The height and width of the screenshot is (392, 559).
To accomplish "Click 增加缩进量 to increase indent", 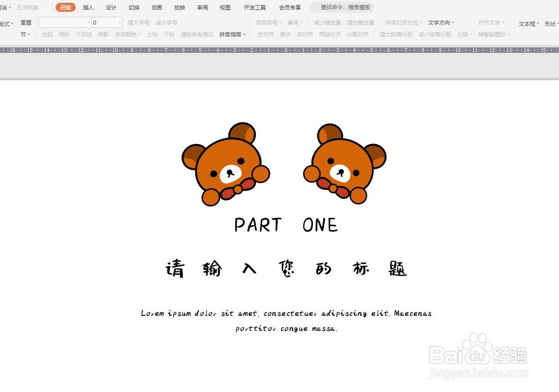I will pos(361,22).
